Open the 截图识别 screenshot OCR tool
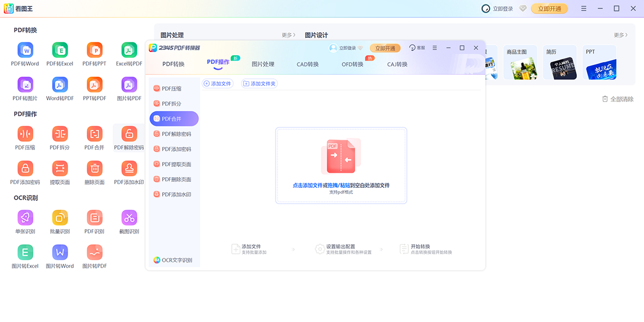 [129, 220]
